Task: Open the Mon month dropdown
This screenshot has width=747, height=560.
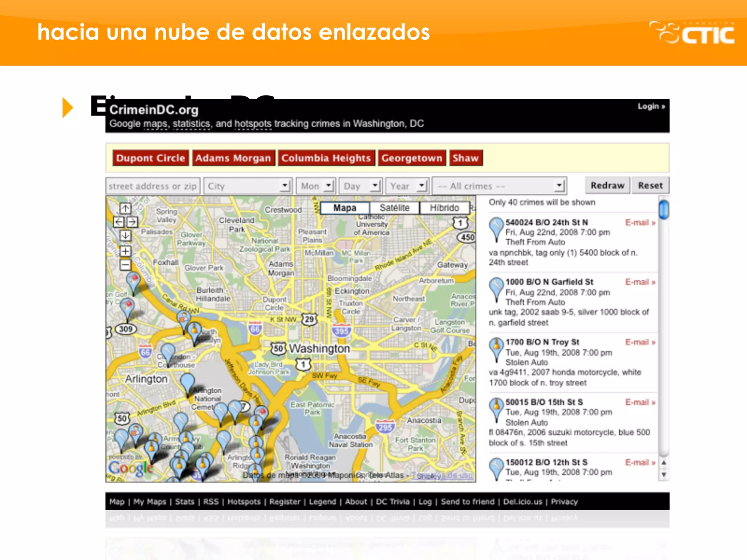Action: coord(316,186)
